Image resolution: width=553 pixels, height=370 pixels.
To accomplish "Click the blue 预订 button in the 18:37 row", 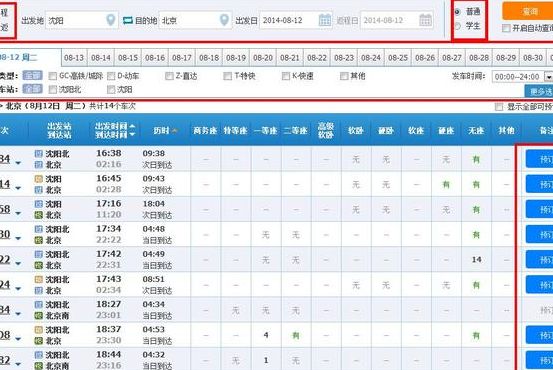I will point(540,335).
